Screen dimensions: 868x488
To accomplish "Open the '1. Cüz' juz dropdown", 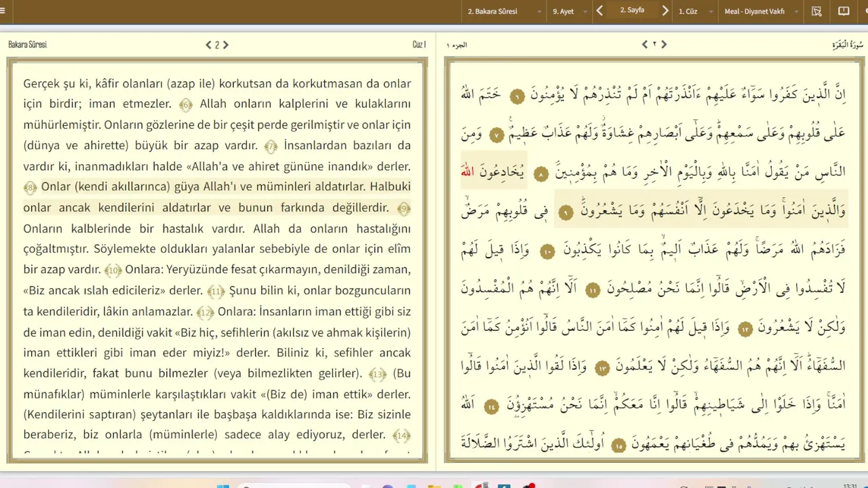I will click(x=696, y=12).
